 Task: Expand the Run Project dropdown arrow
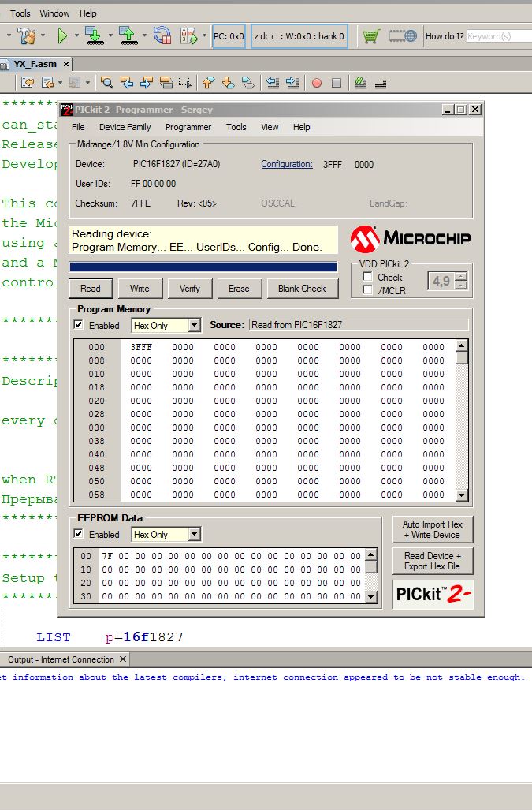pos(76,35)
